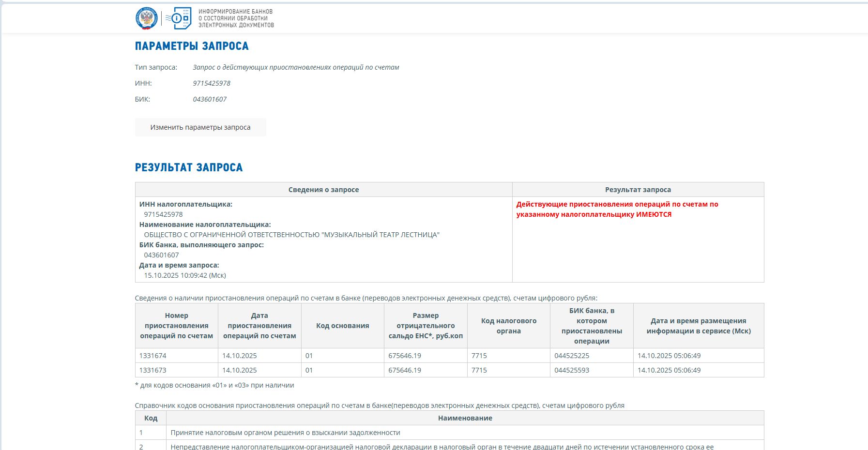868x450 pixels.
Task: Click reference code 1 description row
Action: pyautogui.click(x=285, y=433)
